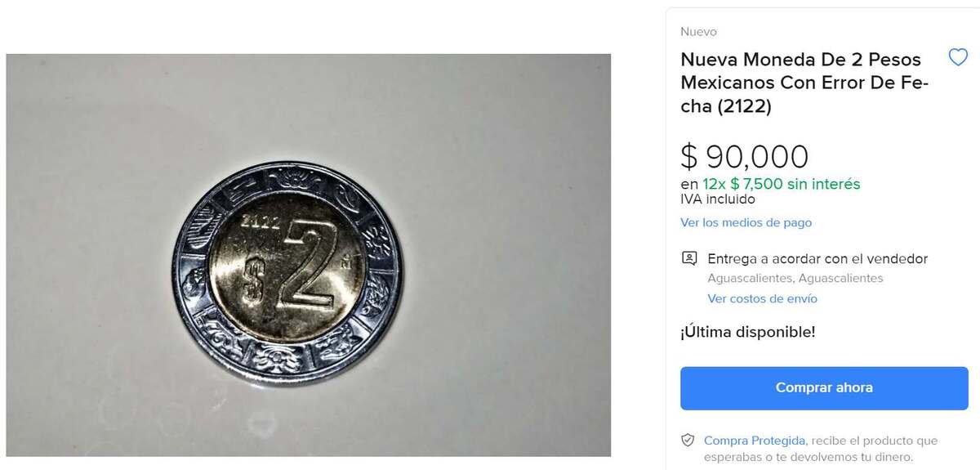This screenshot has width=980, height=470.
Task: Add listing to favorites with heart icon
Action: (x=957, y=57)
